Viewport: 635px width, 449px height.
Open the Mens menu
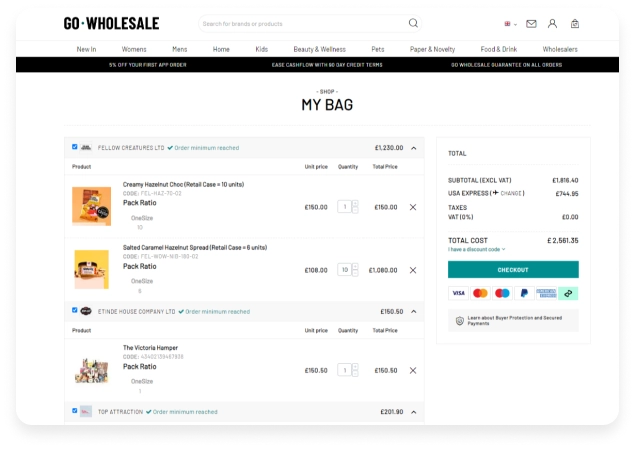pyautogui.click(x=180, y=49)
